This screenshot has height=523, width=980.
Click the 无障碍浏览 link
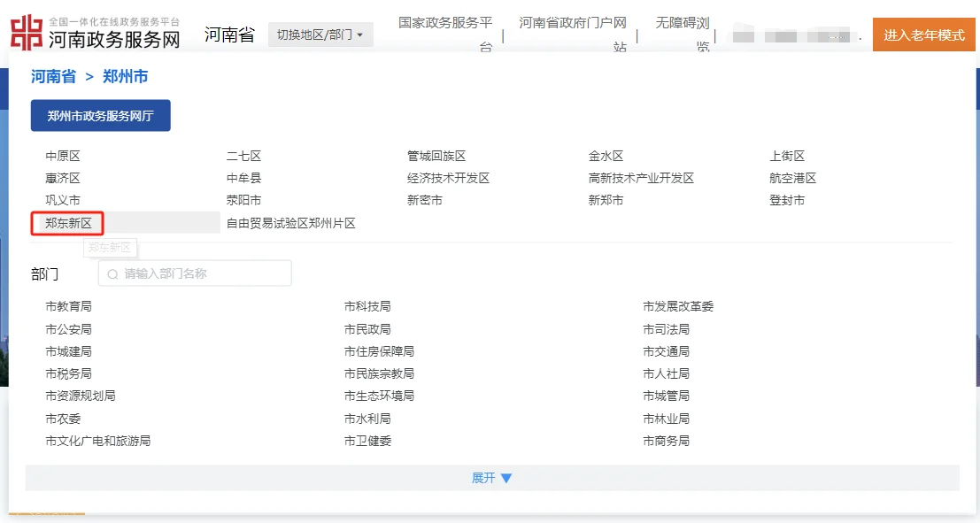(x=683, y=35)
